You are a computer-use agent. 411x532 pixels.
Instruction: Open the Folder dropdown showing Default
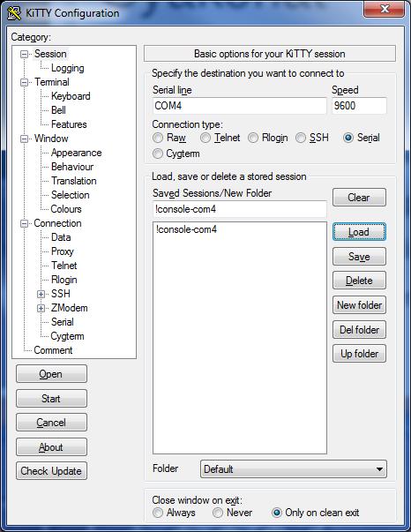pos(294,469)
